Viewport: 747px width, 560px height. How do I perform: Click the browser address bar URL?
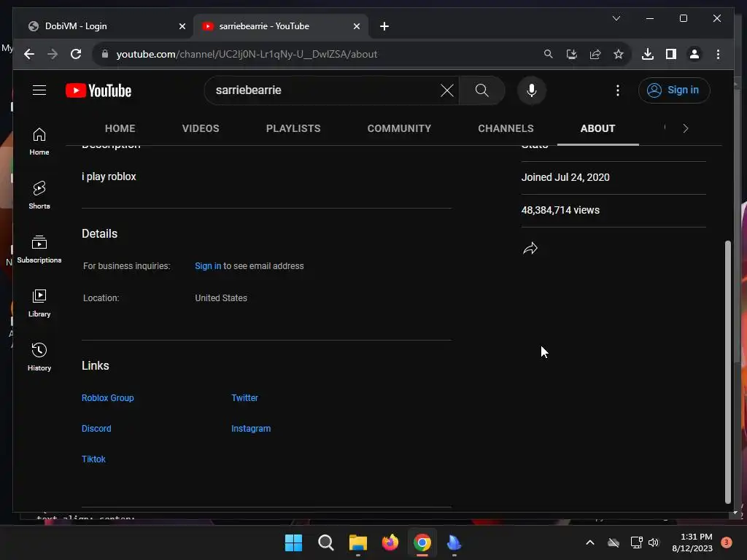(247, 54)
